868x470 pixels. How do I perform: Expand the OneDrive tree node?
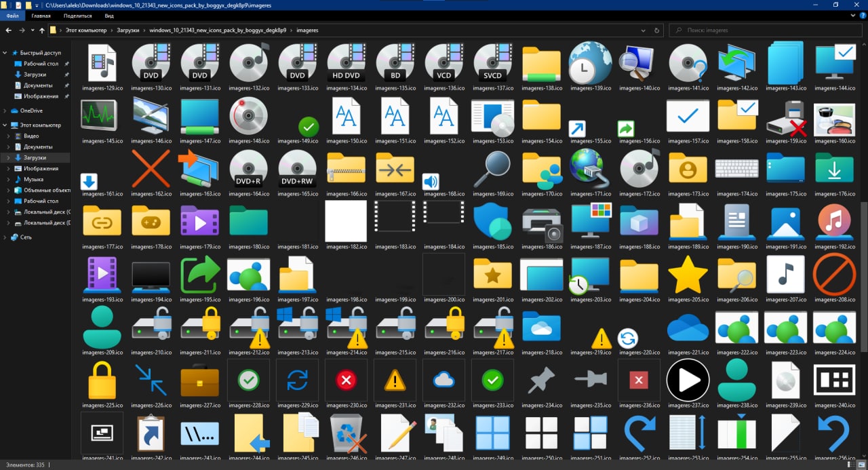tap(5, 111)
